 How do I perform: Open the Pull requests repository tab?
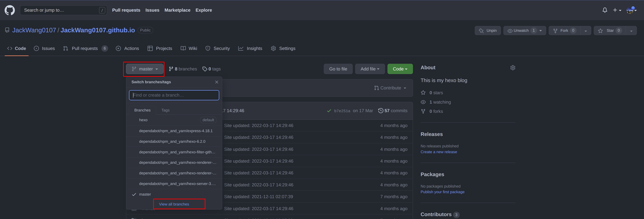(86, 49)
